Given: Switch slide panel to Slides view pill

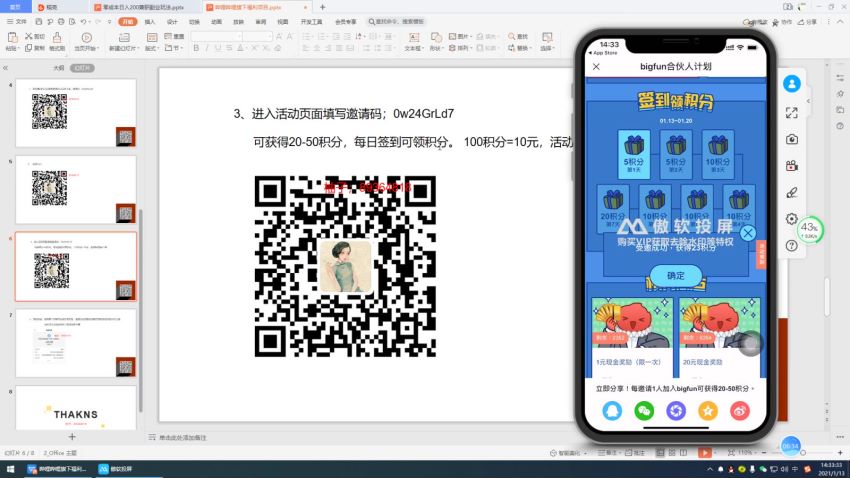Looking at the screenshot, I should (x=82, y=68).
